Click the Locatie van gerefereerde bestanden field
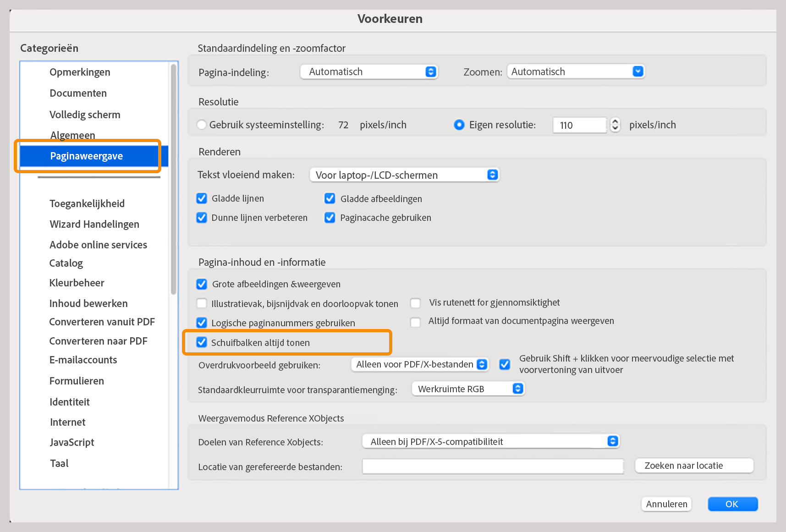This screenshot has height=532, width=786. (492, 466)
